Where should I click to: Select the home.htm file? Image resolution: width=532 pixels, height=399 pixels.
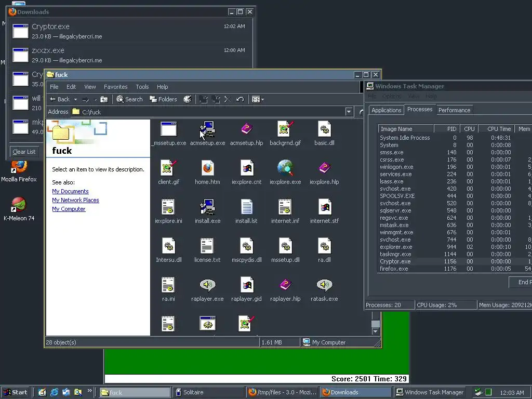(x=207, y=172)
